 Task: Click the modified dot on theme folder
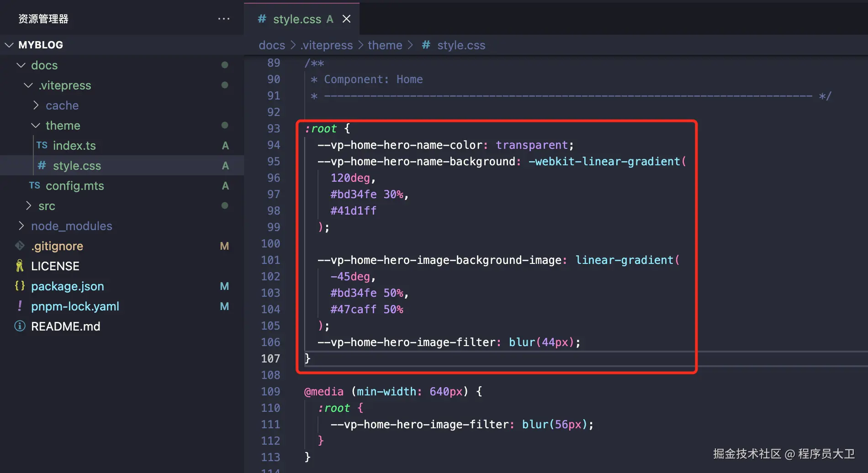coord(225,125)
